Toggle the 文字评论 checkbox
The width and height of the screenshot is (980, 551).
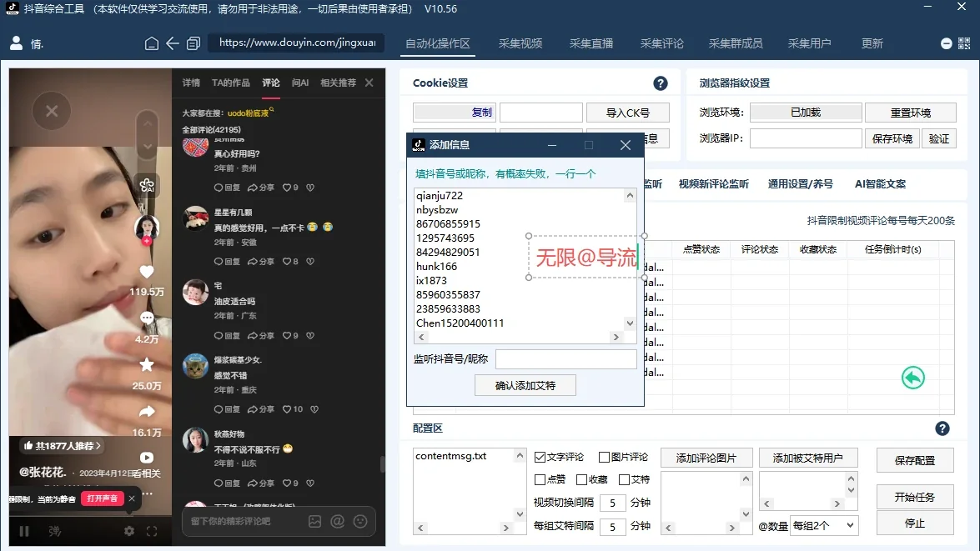coord(540,458)
